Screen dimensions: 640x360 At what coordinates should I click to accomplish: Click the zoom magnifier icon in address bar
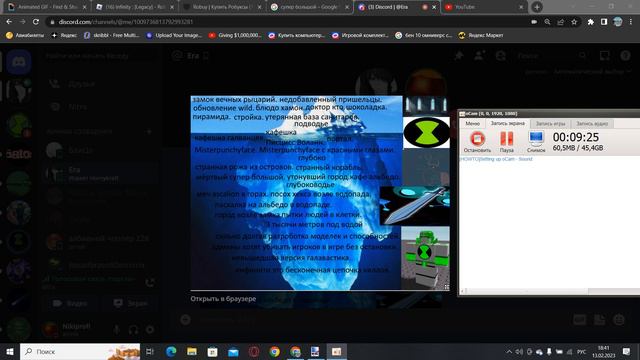point(547,22)
